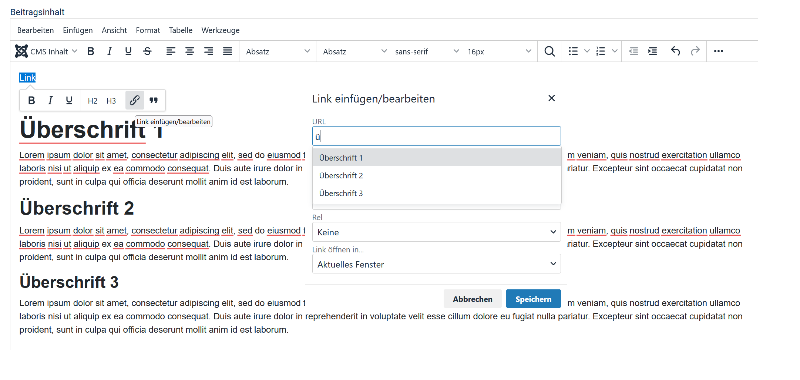Click the Beitragsinhalt label
This screenshot has width=800, height=380.
(37, 12)
